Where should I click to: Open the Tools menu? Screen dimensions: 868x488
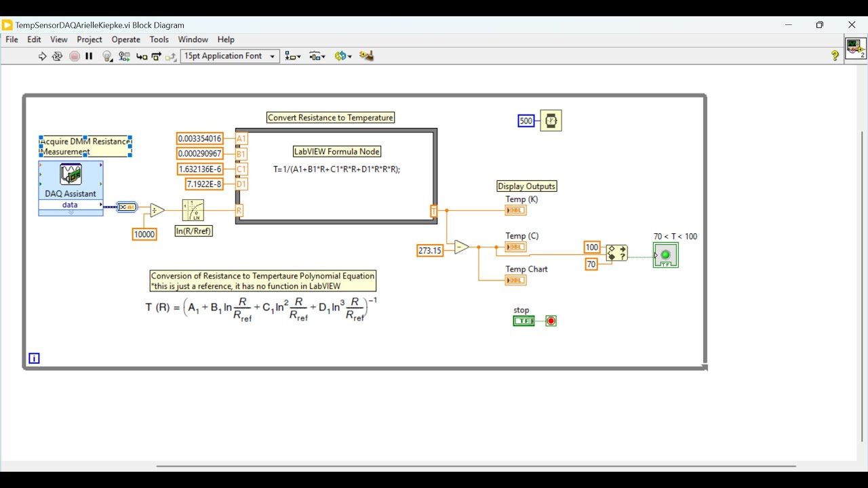159,39
